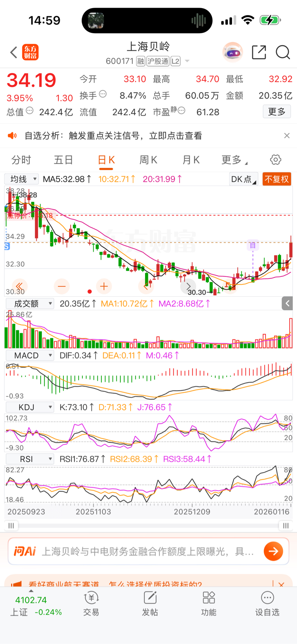The image size is (297, 644).
Task: Zoom out the K-line chart with minus
Action: 62,286
